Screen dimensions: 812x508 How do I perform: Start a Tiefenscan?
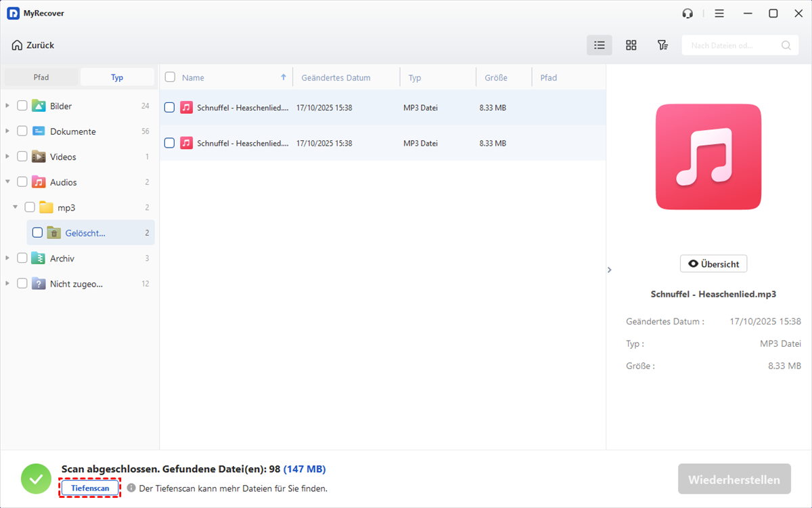(90, 488)
